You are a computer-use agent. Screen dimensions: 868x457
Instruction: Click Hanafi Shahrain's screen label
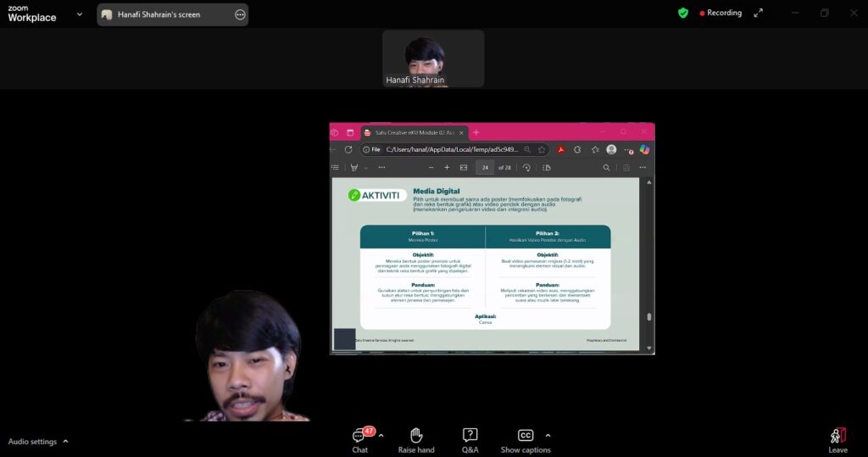pos(159,15)
